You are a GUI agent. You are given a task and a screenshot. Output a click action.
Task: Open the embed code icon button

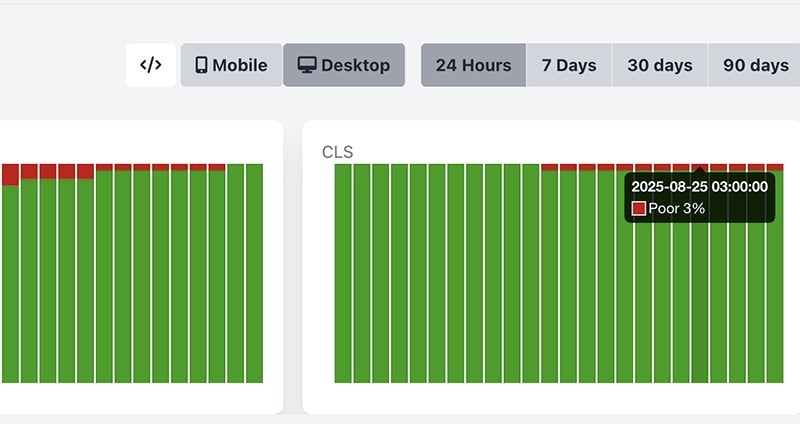point(151,65)
